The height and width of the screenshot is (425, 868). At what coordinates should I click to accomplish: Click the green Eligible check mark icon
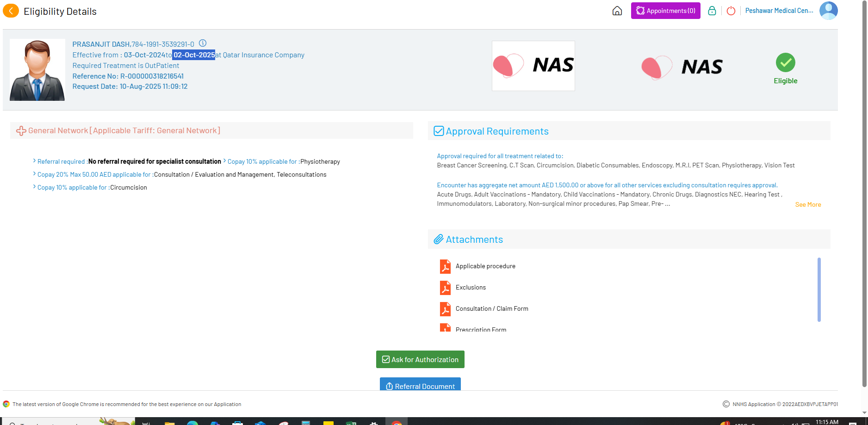pos(786,62)
